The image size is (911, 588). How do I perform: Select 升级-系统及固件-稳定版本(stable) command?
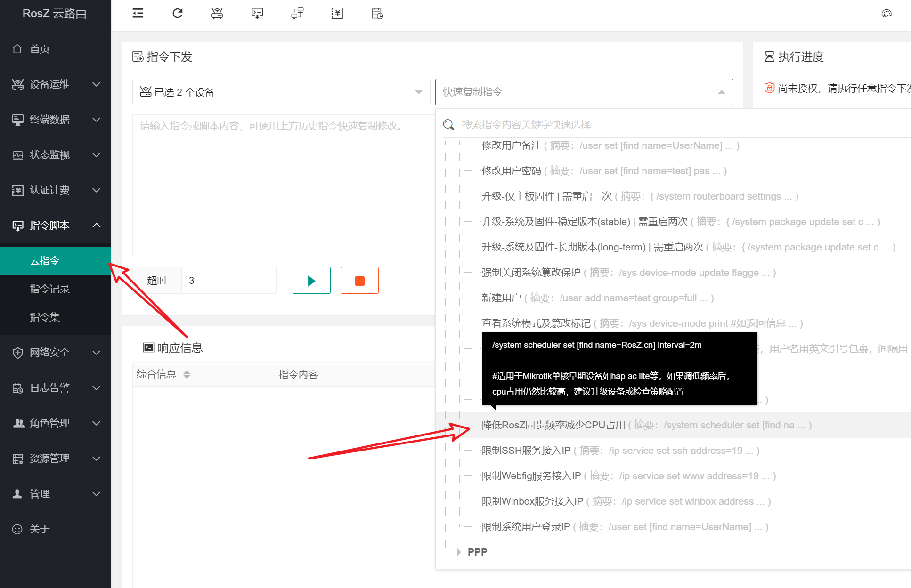tap(681, 222)
